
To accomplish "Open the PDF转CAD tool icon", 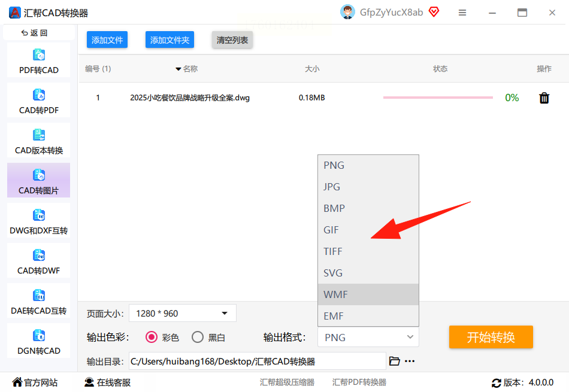I will (x=39, y=55).
